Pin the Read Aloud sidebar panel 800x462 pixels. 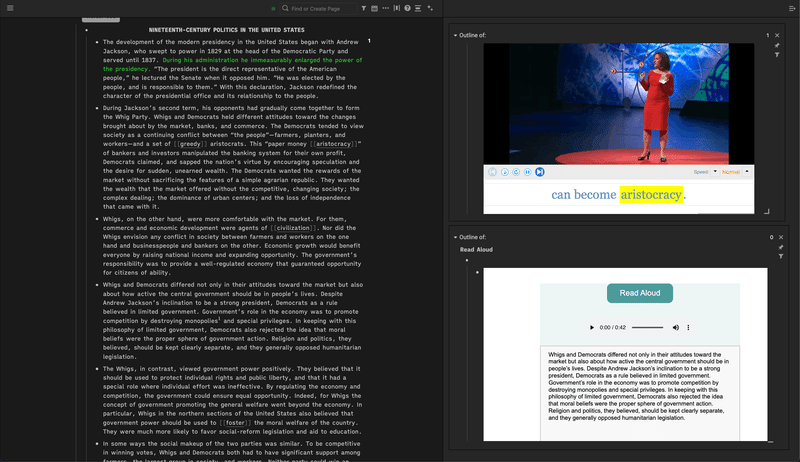tap(781, 247)
